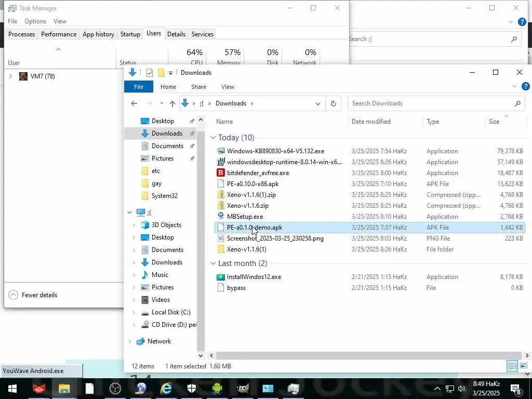Click the horizontal scrollbar in file list
The image size is (532, 399).
click(369, 355)
